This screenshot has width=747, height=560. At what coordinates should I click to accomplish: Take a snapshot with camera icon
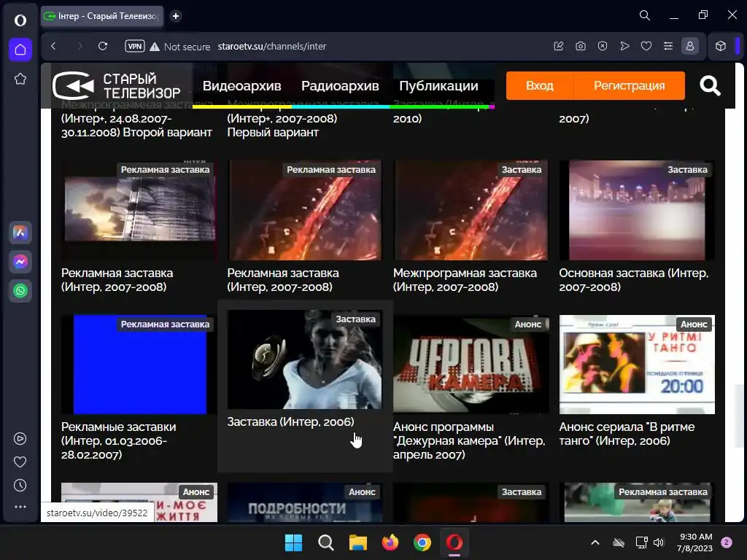[580, 46]
